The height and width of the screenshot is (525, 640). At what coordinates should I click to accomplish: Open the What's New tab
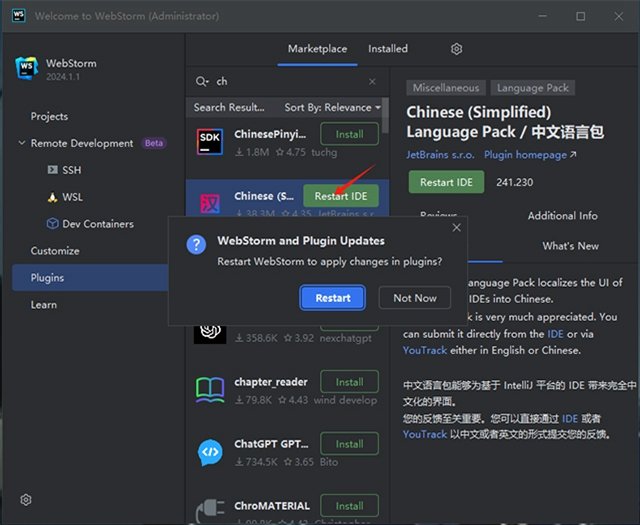click(571, 246)
